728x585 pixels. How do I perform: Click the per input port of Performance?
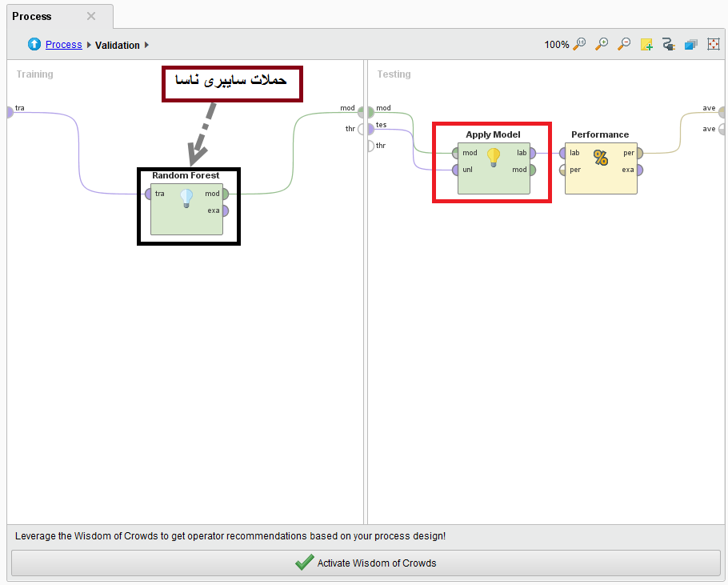coord(562,170)
